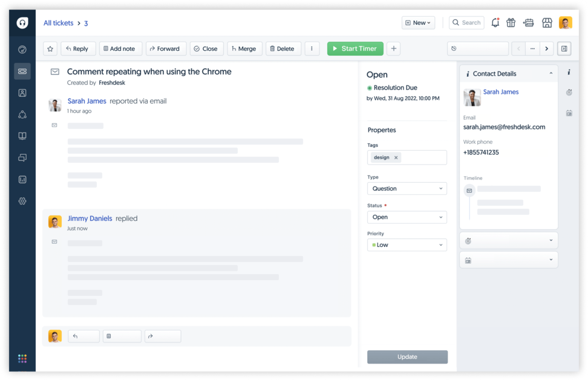
Task: Remove the design tag via its x
Action: click(396, 157)
